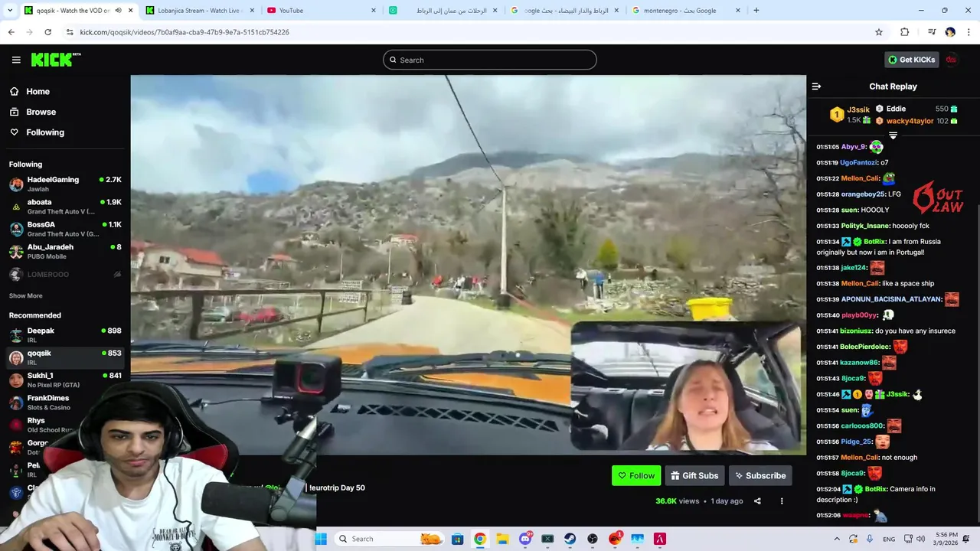Screen dimensions: 980x551
Task: Close the YouTube tab
Action: click(x=374, y=11)
